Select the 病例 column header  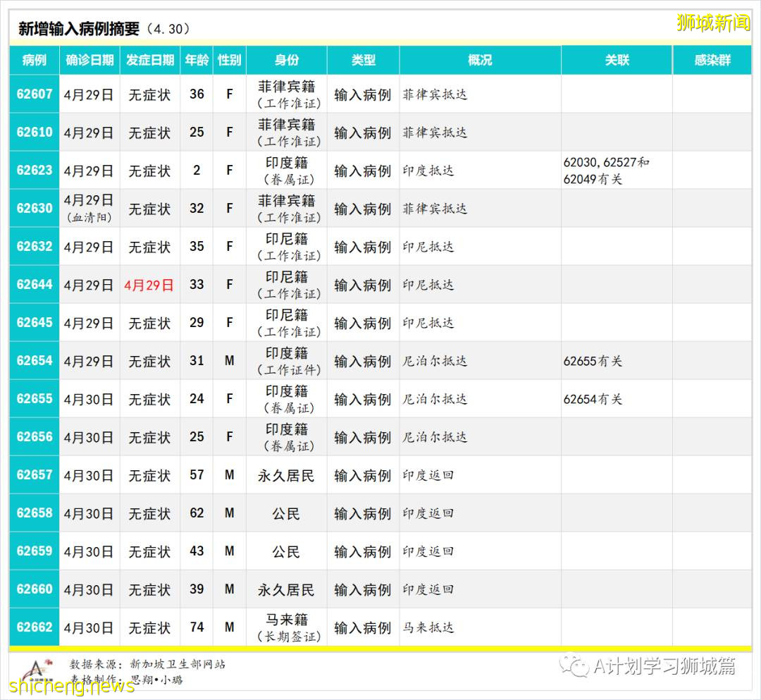(x=33, y=61)
